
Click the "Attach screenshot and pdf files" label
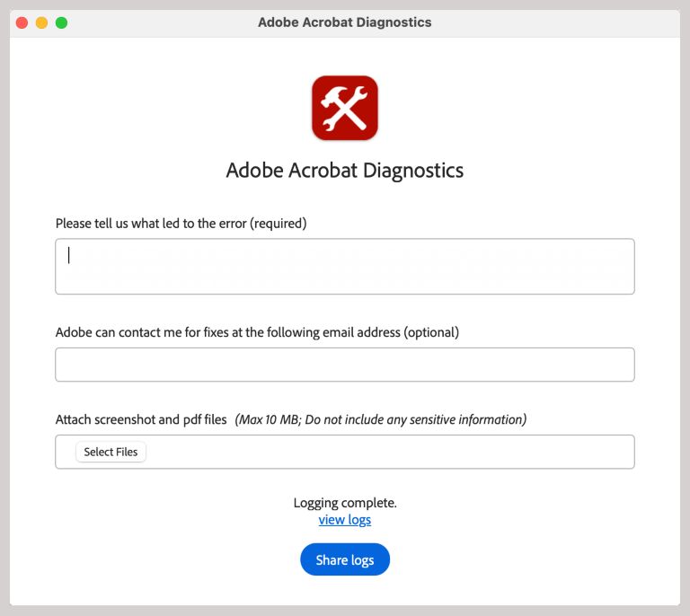click(x=141, y=419)
